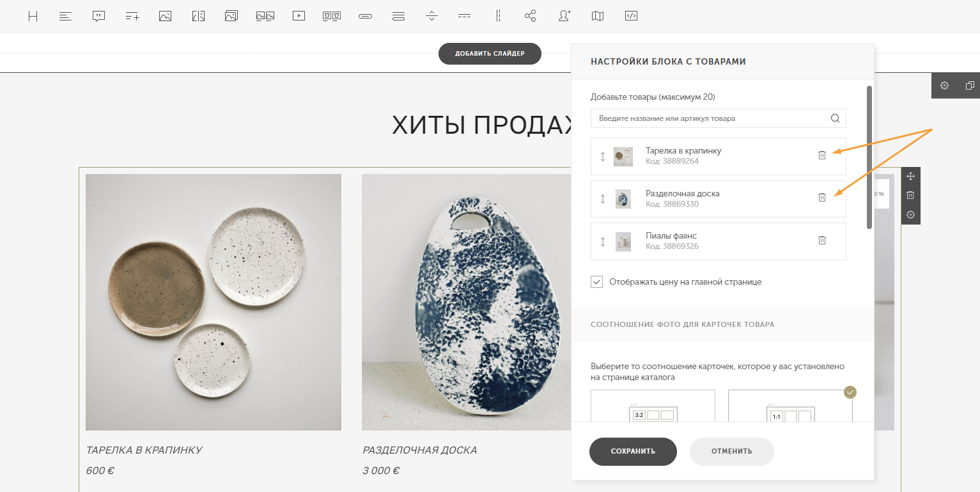980x492 pixels.
Task: Click the search magnifier in product field
Action: (x=835, y=118)
